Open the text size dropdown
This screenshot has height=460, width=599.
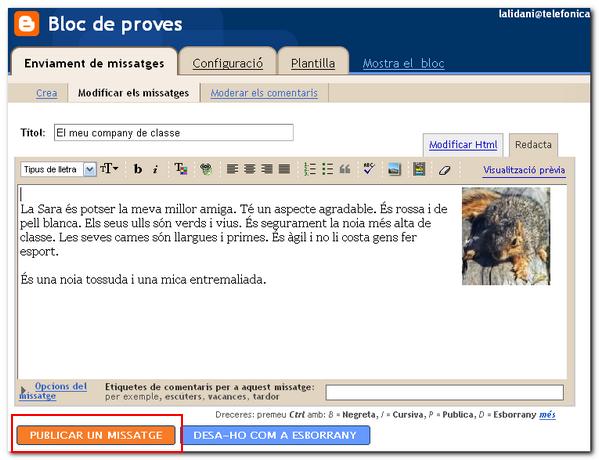tap(109, 168)
